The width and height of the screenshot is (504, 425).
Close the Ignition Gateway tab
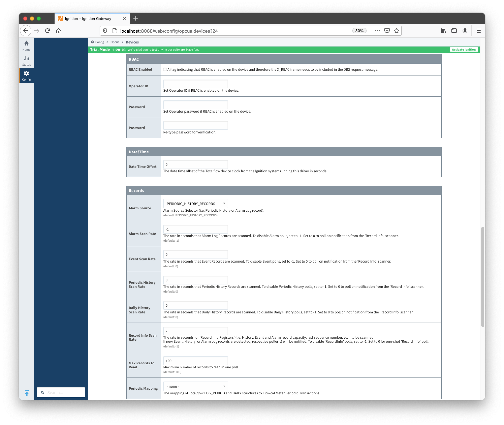click(124, 19)
